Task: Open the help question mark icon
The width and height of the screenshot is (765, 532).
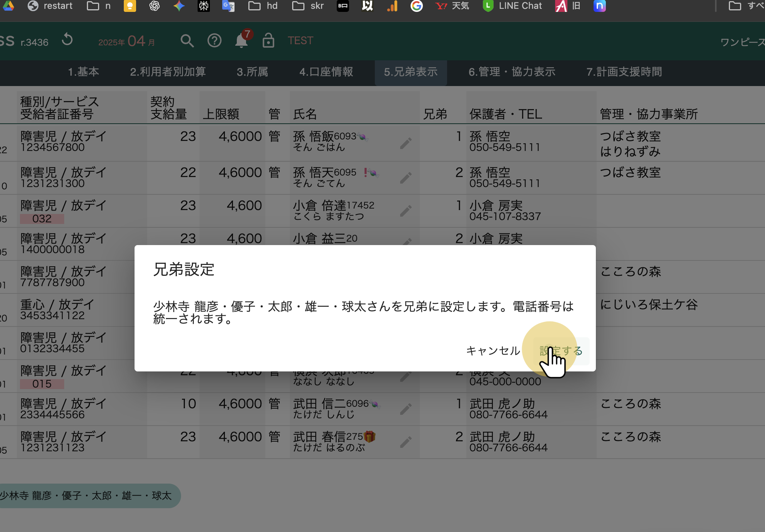Action: pyautogui.click(x=214, y=41)
